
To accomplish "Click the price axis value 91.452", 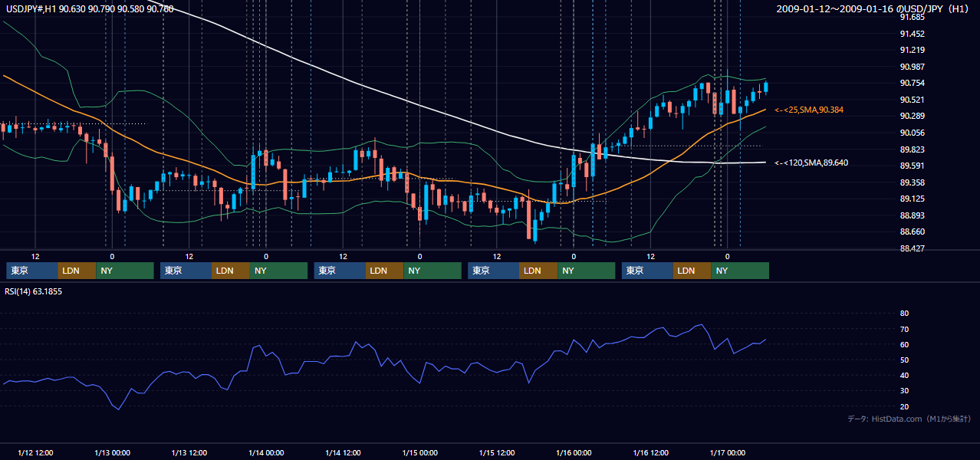I will pyautogui.click(x=912, y=34).
